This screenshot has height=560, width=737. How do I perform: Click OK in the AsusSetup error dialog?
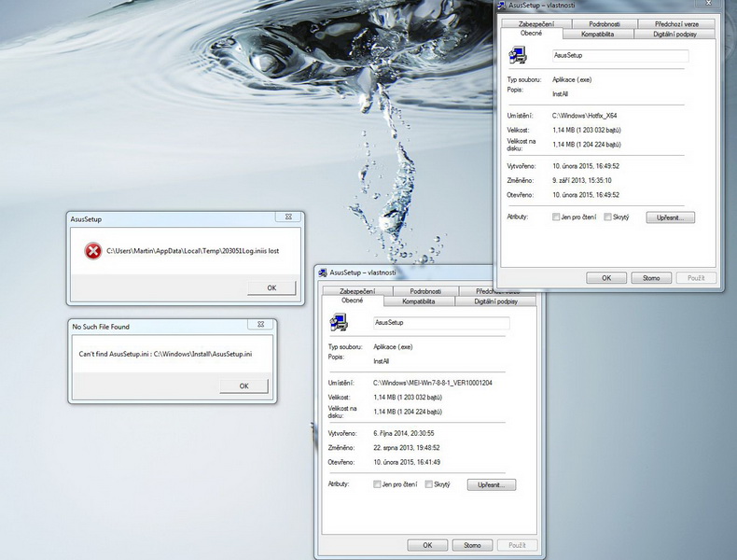pyautogui.click(x=271, y=287)
